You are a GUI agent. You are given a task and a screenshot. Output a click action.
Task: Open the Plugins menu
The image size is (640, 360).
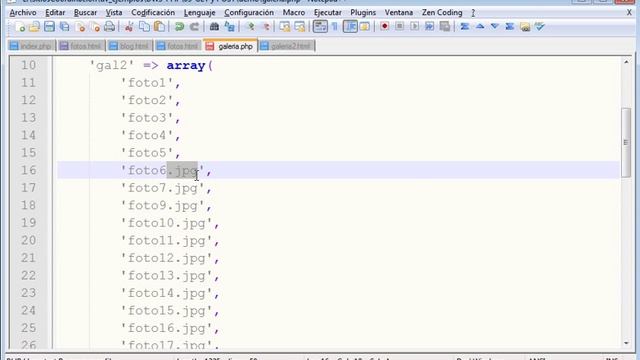pos(363,13)
